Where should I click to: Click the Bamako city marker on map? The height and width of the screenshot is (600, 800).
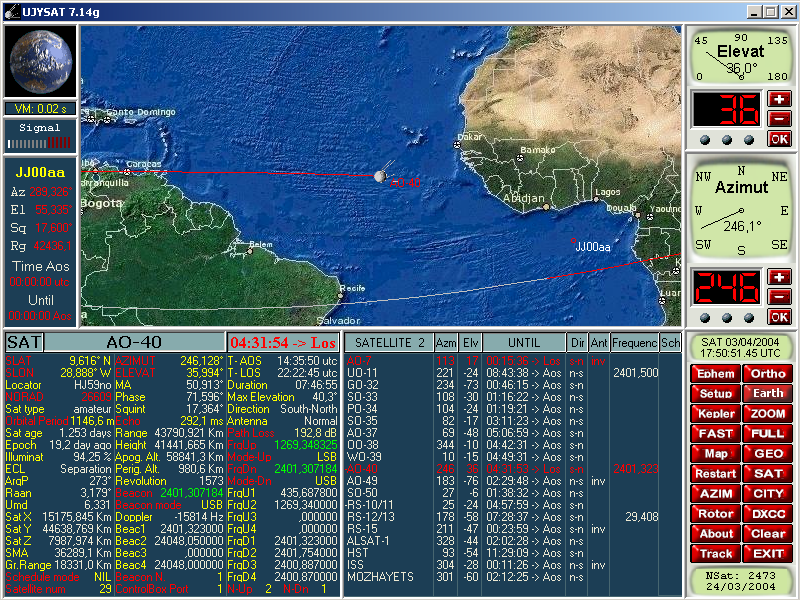[x=520, y=158]
